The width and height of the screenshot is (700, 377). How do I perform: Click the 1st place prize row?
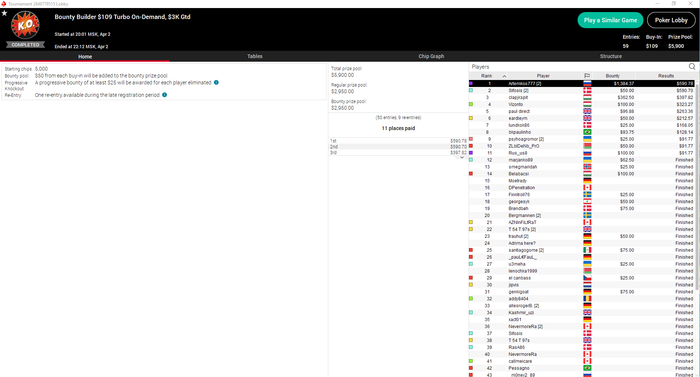click(398, 141)
